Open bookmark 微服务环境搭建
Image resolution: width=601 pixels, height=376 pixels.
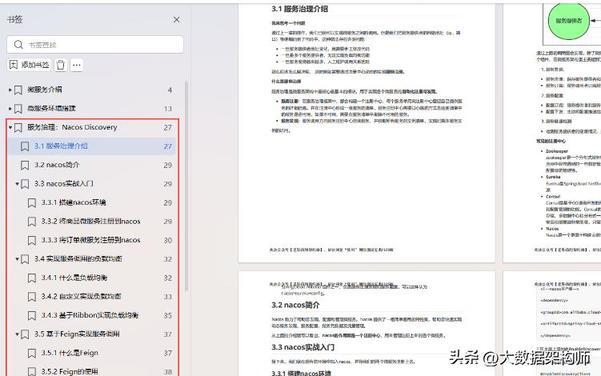pos(51,108)
